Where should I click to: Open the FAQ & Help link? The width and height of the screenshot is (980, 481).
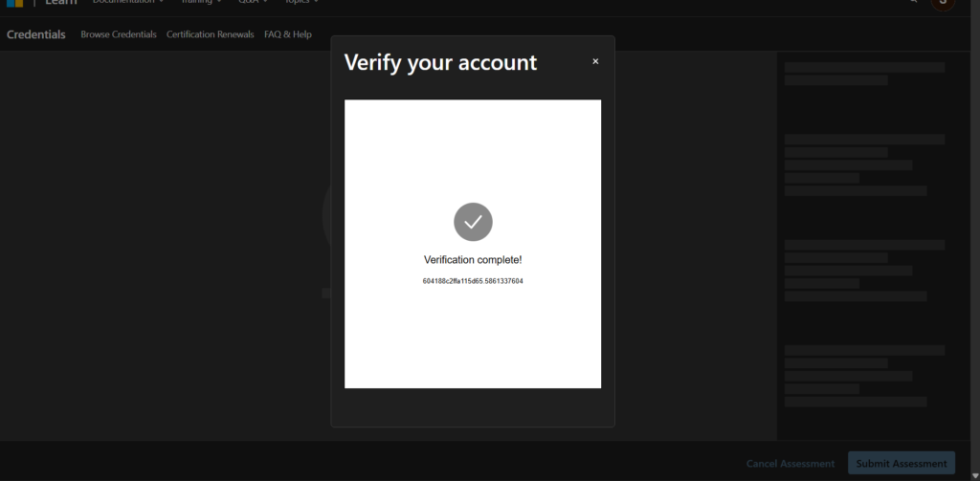click(288, 34)
